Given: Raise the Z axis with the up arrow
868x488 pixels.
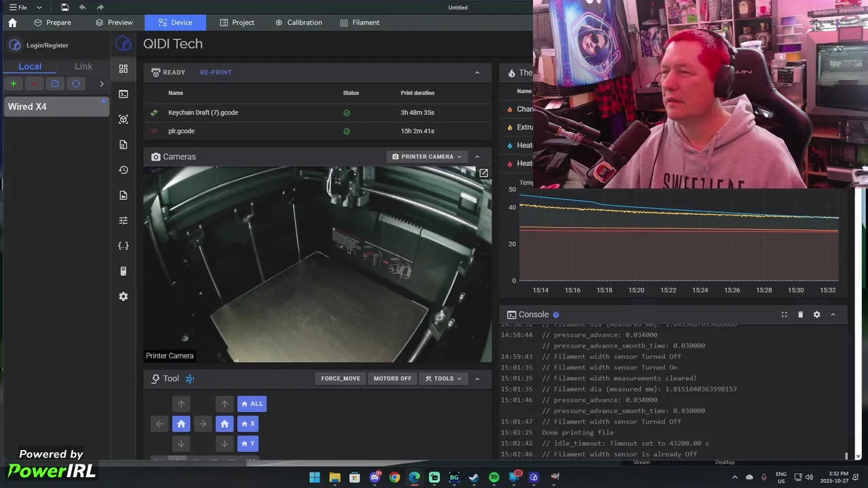Looking at the screenshot, I should [x=224, y=404].
